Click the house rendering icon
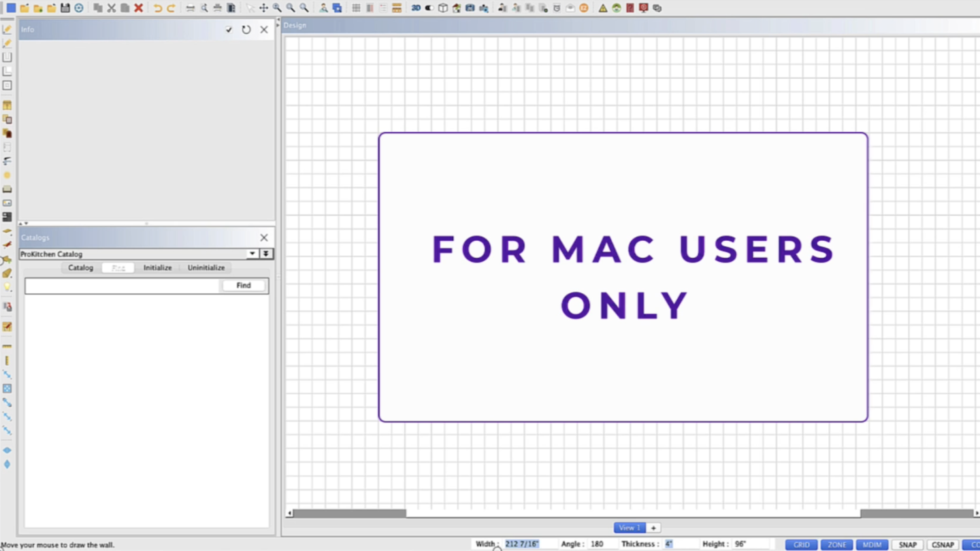The image size is (980, 551). [x=457, y=8]
